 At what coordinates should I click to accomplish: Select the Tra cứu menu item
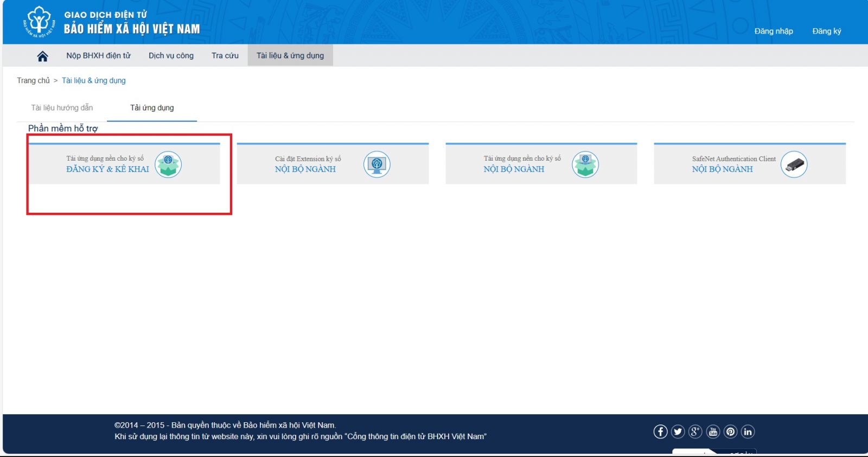(x=225, y=55)
